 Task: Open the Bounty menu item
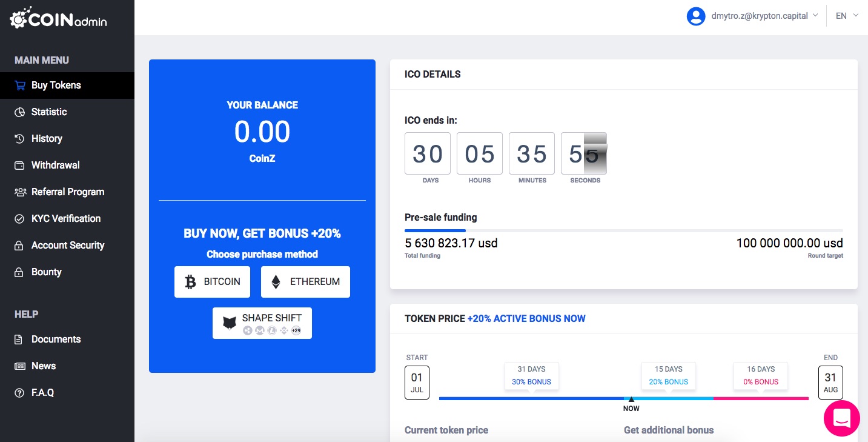(46, 272)
